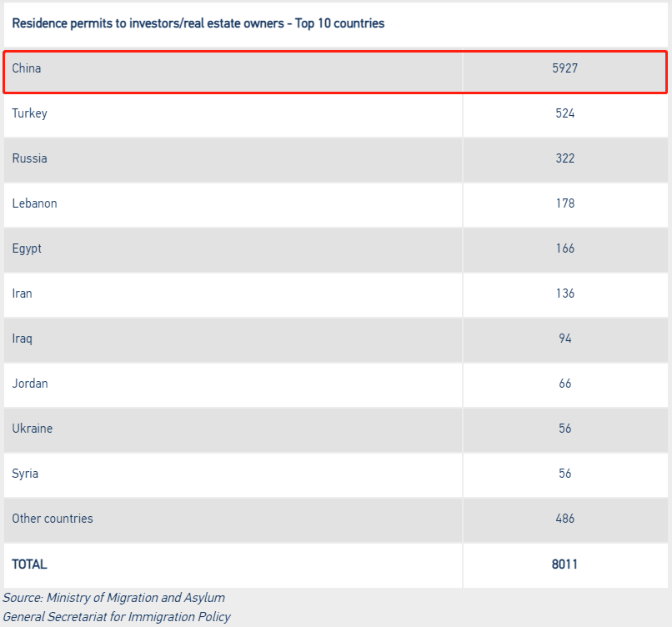Viewport: 672px width, 627px height.
Task: Click the Turkey row label
Action: pos(29,113)
